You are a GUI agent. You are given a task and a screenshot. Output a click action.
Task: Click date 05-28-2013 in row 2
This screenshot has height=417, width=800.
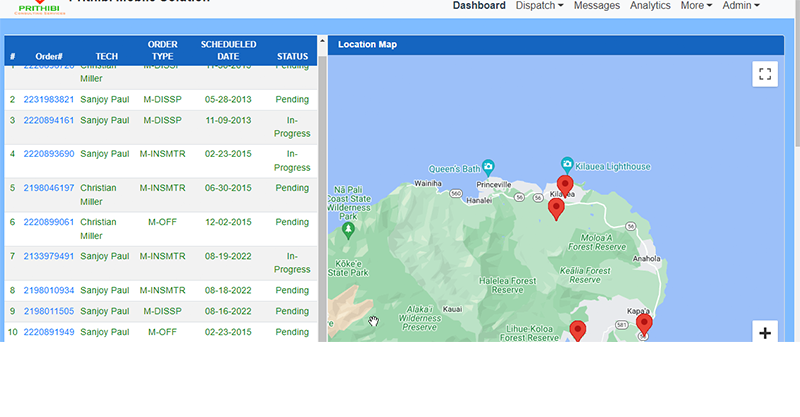[228, 100]
